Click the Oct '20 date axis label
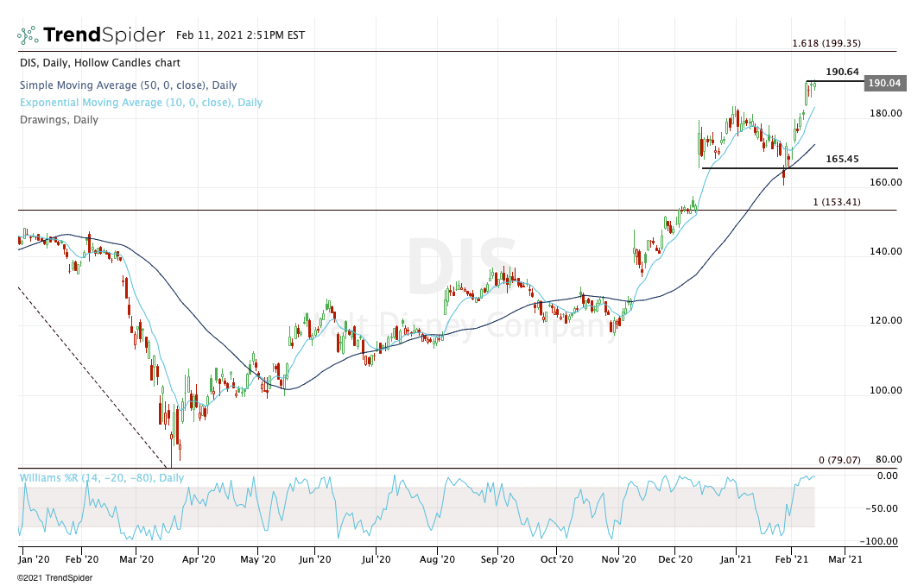This screenshot has height=586, width=924. (x=557, y=559)
